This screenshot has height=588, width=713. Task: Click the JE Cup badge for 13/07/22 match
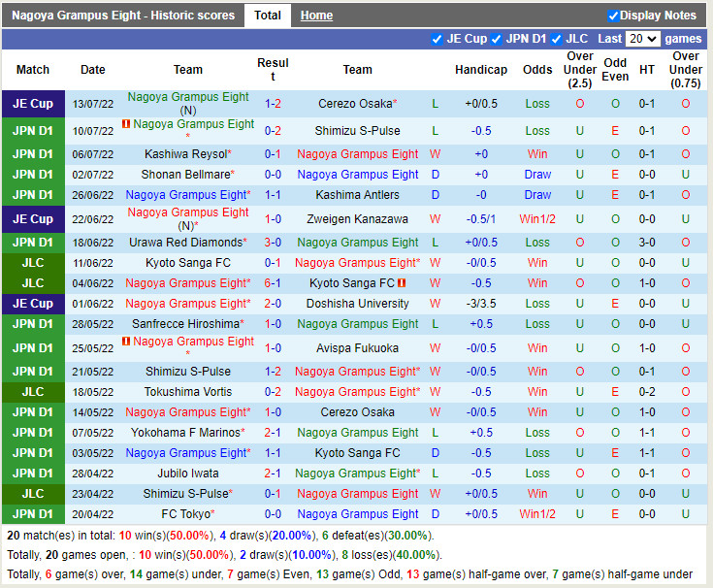(x=33, y=104)
